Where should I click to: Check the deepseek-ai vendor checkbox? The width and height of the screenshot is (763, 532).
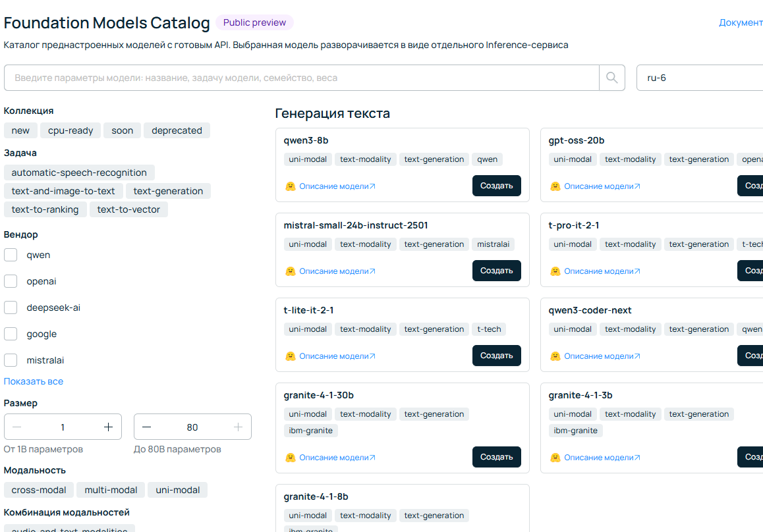click(11, 307)
